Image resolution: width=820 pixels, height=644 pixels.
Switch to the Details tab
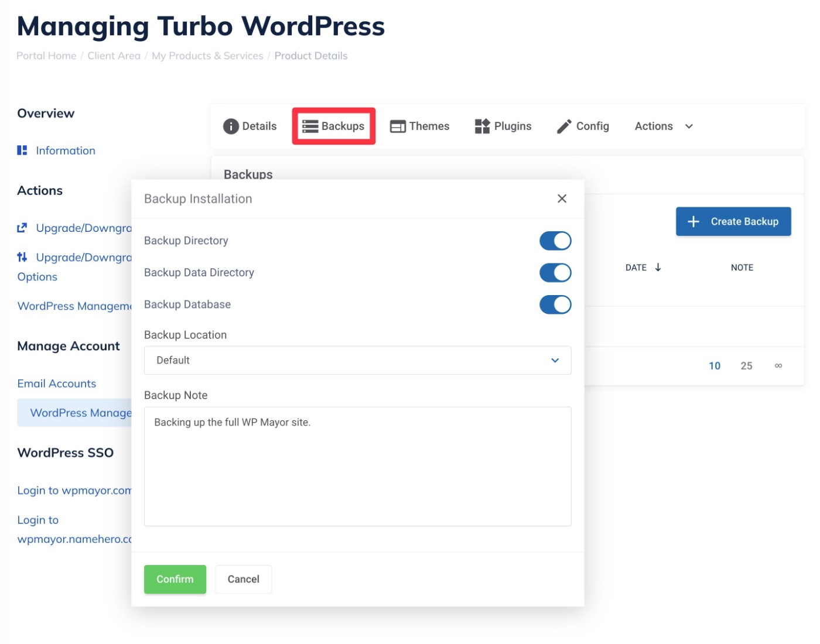click(x=250, y=126)
